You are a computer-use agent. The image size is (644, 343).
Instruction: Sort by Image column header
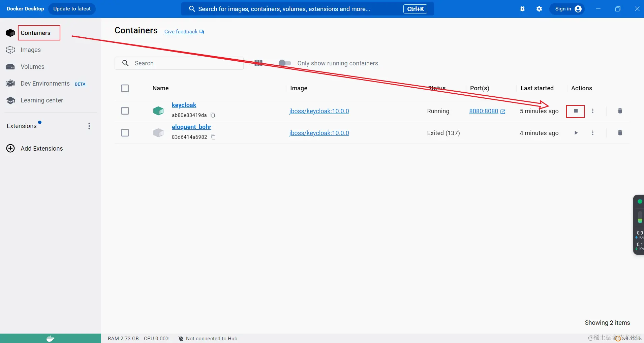click(299, 88)
